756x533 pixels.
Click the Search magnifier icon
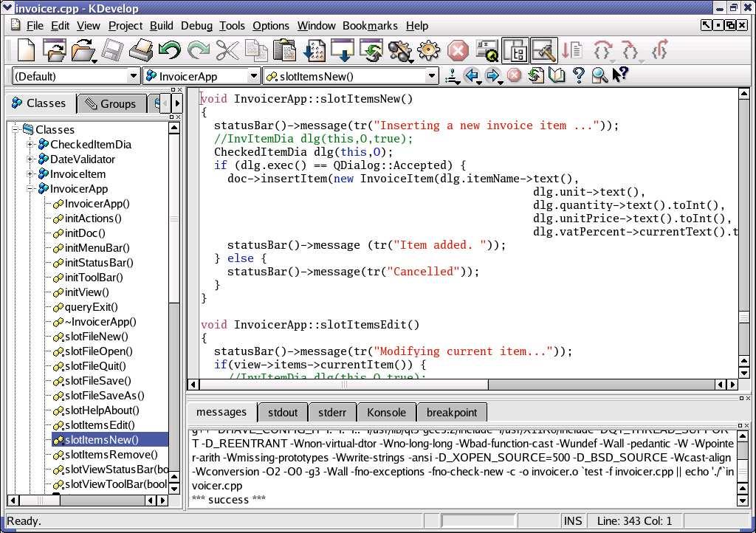coord(599,75)
